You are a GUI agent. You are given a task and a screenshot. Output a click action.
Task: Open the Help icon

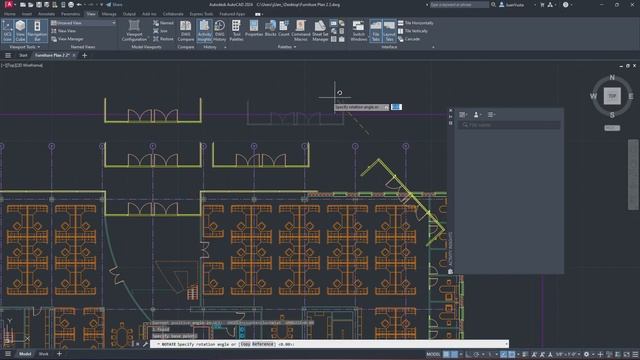pyautogui.click(x=565, y=4)
